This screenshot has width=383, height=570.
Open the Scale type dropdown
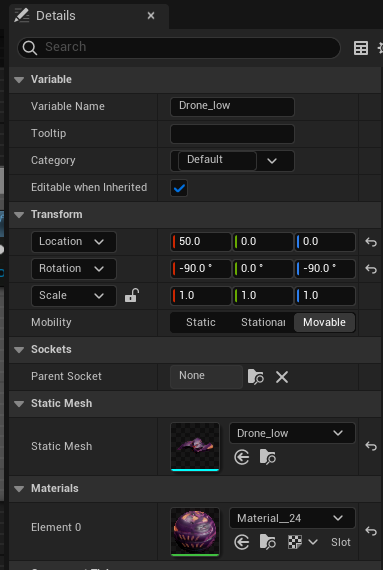(x=74, y=296)
